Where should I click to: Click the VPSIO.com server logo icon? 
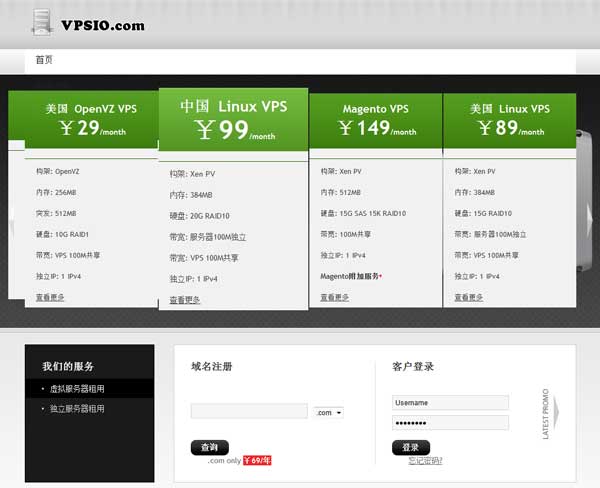40,21
